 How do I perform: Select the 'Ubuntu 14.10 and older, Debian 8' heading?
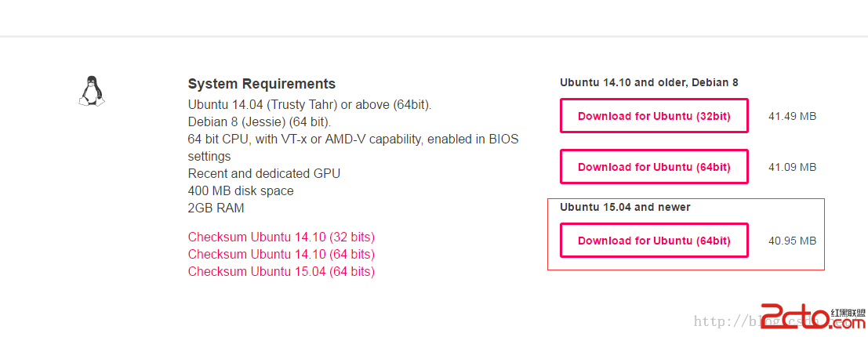648,82
